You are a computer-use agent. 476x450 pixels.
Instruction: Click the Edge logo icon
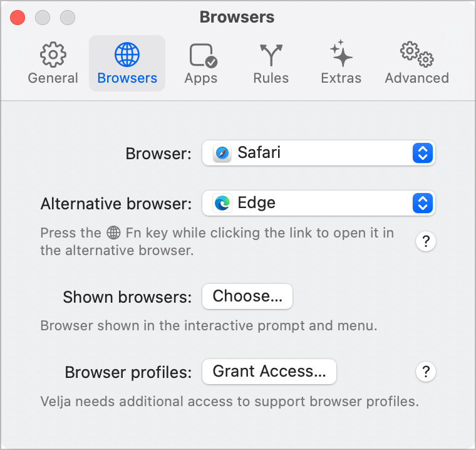222,203
